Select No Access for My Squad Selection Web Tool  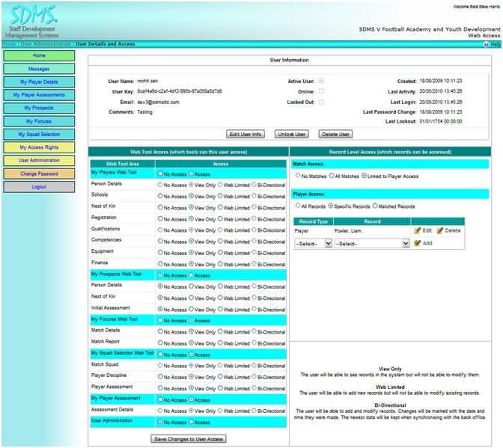pyautogui.click(x=160, y=355)
